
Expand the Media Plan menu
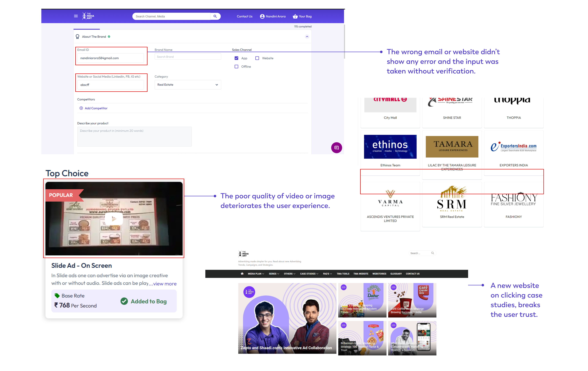pyautogui.click(x=256, y=274)
